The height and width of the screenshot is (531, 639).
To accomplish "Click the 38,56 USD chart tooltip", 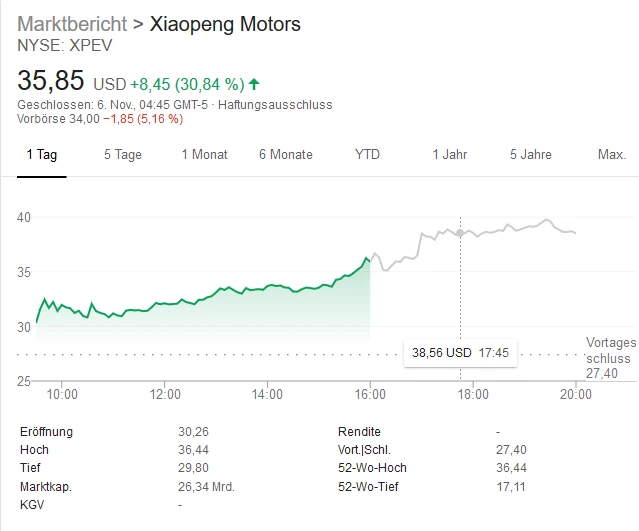I will (x=460, y=352).
